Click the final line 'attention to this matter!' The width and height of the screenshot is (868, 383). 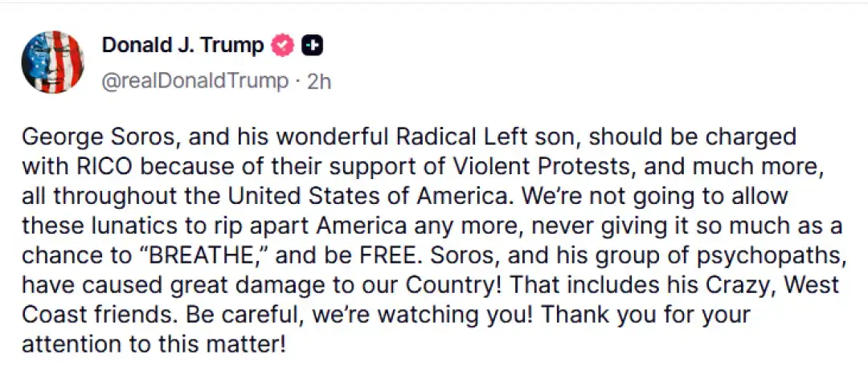tap(154, 344)
